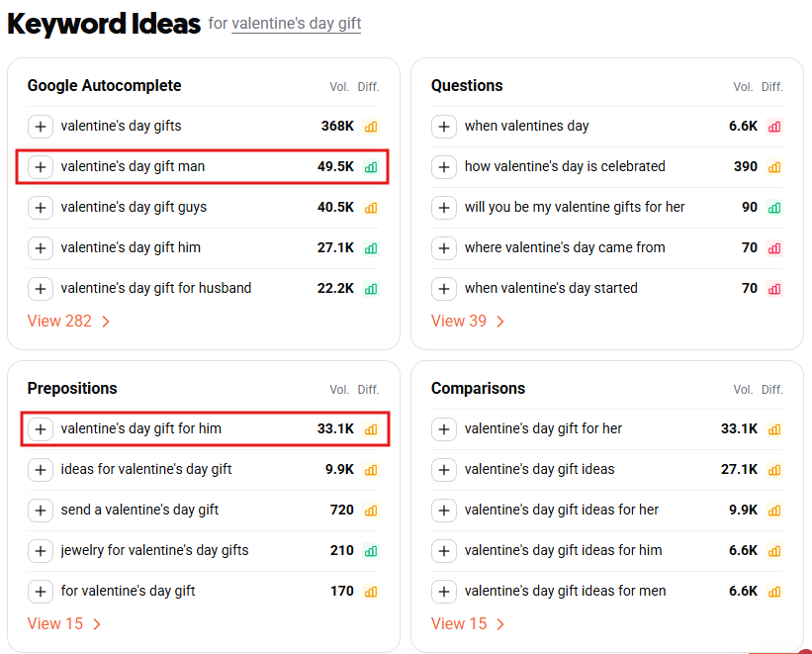This screenshot has height=654, width=812.
Task: Add "valentine's day gift guys" via plus button
Action: coord(40,208)
